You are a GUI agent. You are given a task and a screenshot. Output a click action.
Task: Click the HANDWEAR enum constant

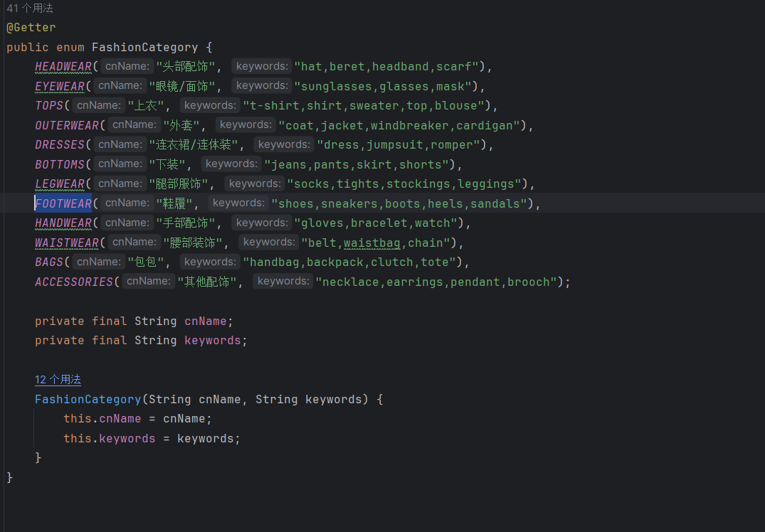pos(63,223)
